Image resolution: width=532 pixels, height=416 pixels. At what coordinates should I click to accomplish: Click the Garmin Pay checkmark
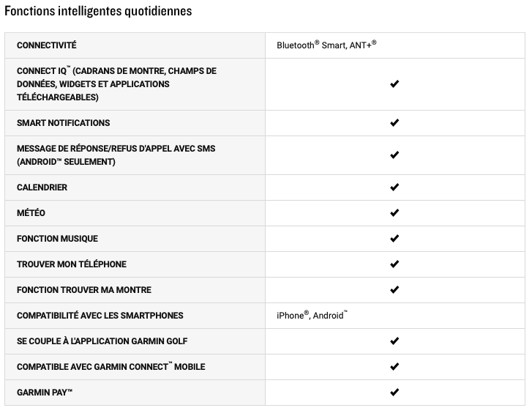(394, 393)
